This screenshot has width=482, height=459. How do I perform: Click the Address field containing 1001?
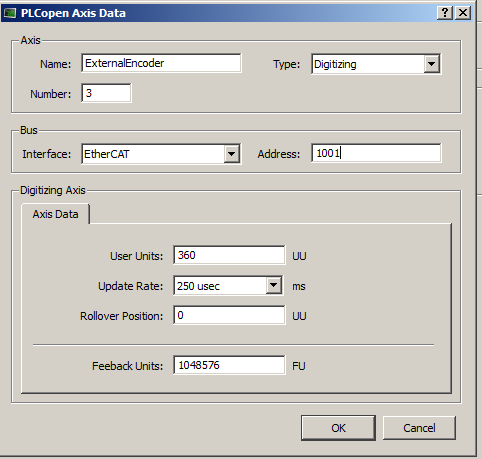pos(376,153)
